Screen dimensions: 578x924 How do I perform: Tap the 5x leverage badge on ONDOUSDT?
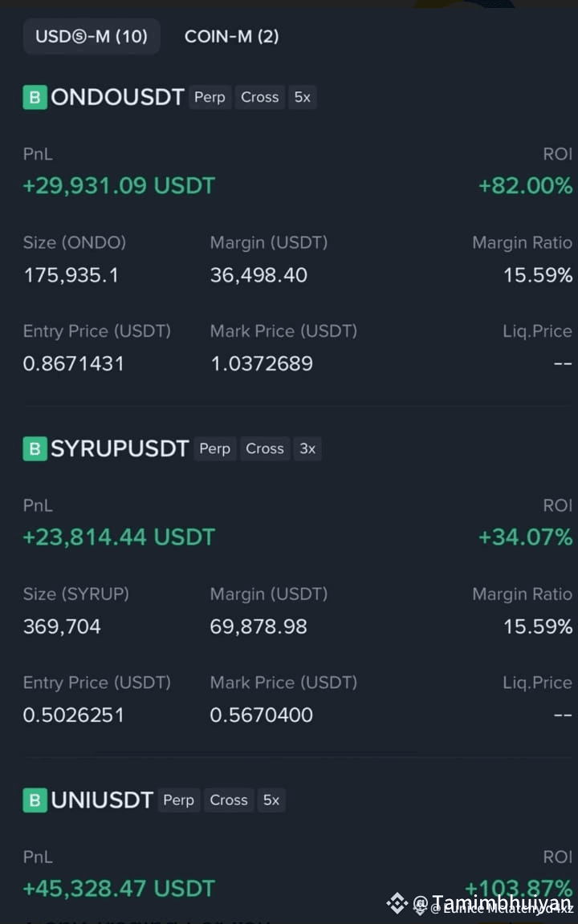pos(303,97)
